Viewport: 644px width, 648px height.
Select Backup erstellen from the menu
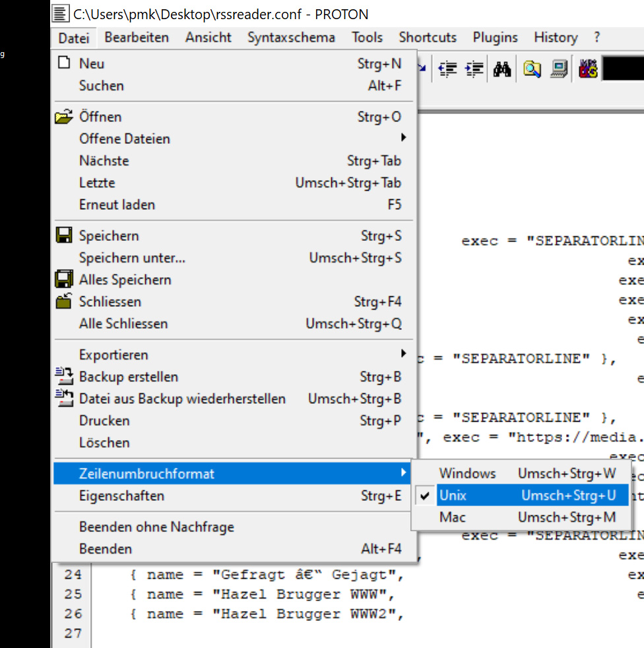[x=128, y=377]
